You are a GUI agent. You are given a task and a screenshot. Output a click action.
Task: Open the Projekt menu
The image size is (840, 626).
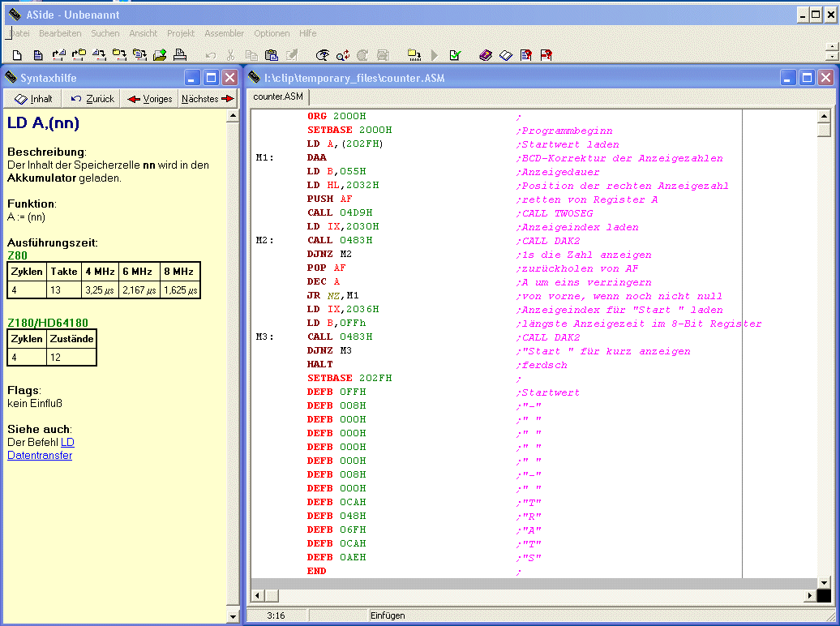[181, 33]
